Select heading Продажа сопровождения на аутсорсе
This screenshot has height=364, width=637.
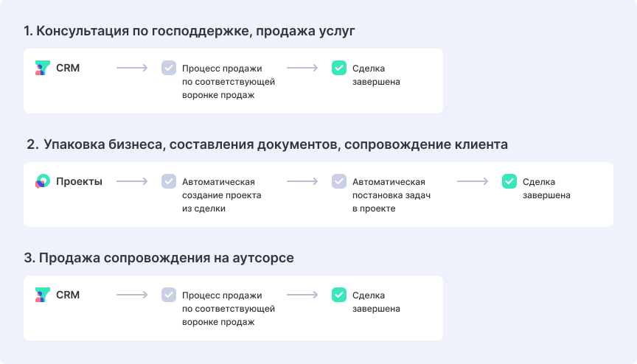pos(159,258)
